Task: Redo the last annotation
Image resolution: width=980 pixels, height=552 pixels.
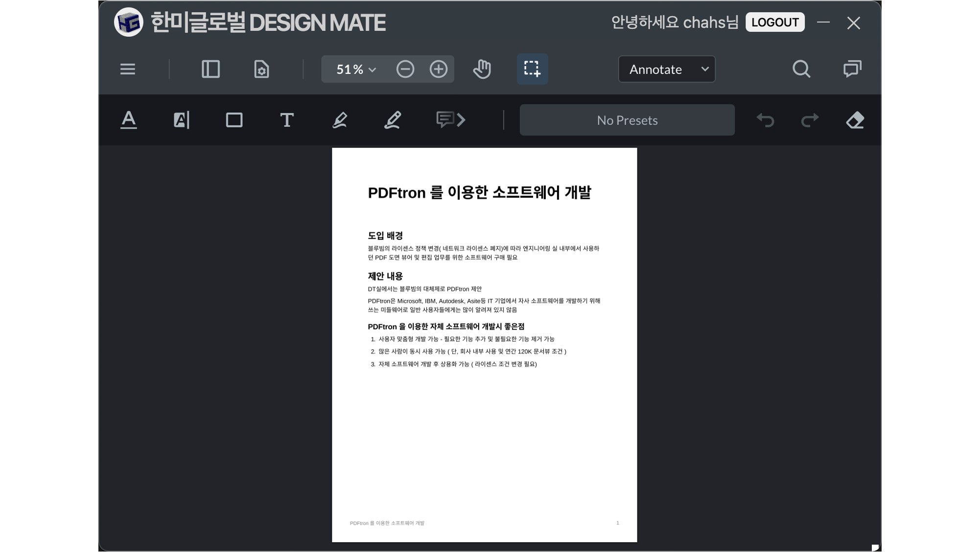Action: (x=810, y=120)
